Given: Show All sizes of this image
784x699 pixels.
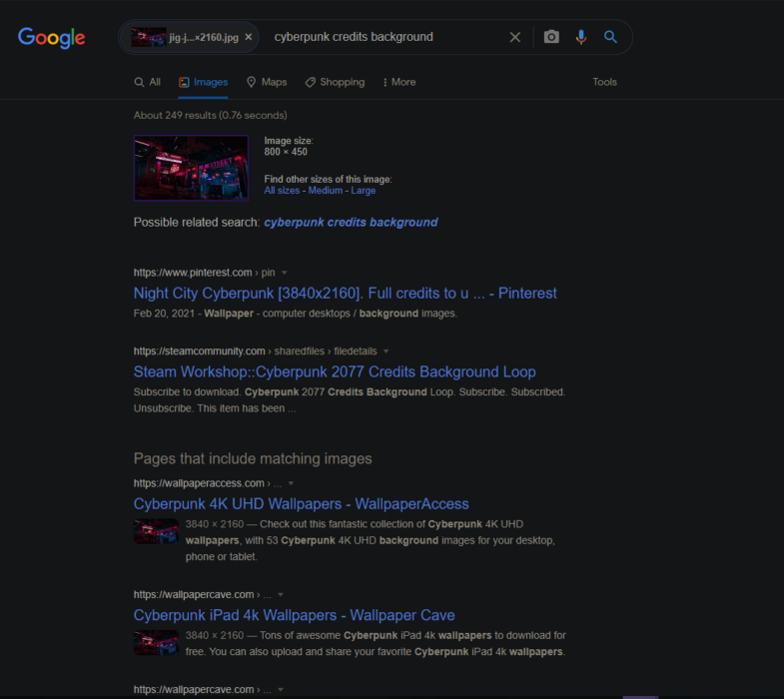Looking at the screenshot, I should [x=282, y=191].
